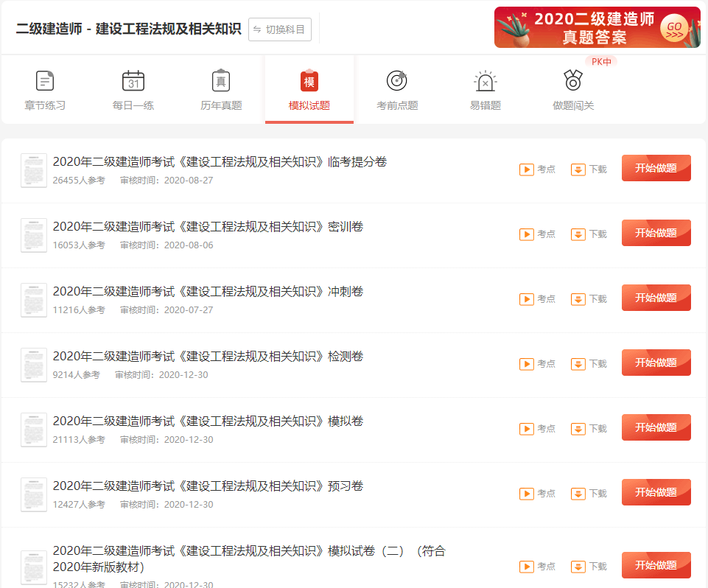Open the 易错题 common mistakes icon

[x=486, y=81]
